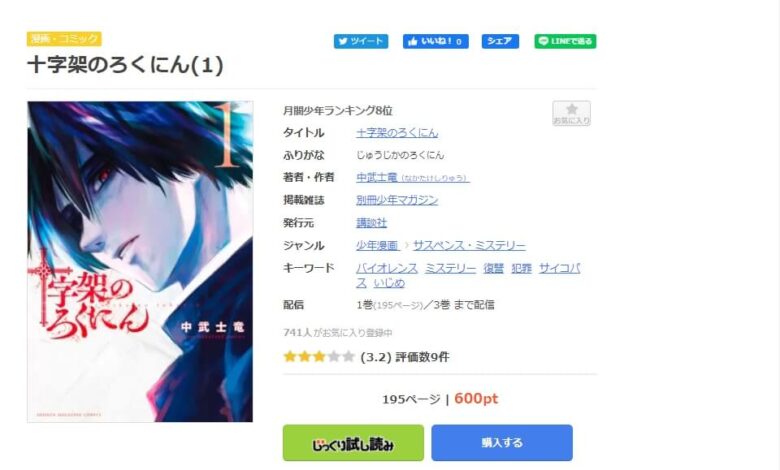
Task: Send via the green LINEで送る button
Action: [x=565, y=41]
